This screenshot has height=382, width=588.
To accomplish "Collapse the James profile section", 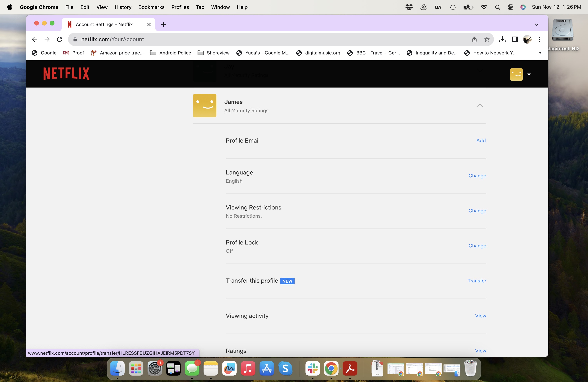I will click(480, 105).
